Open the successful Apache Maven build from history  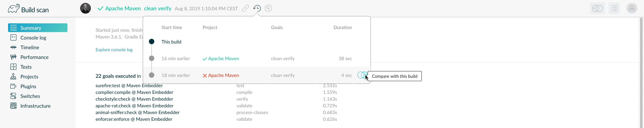tap(224, 59)
